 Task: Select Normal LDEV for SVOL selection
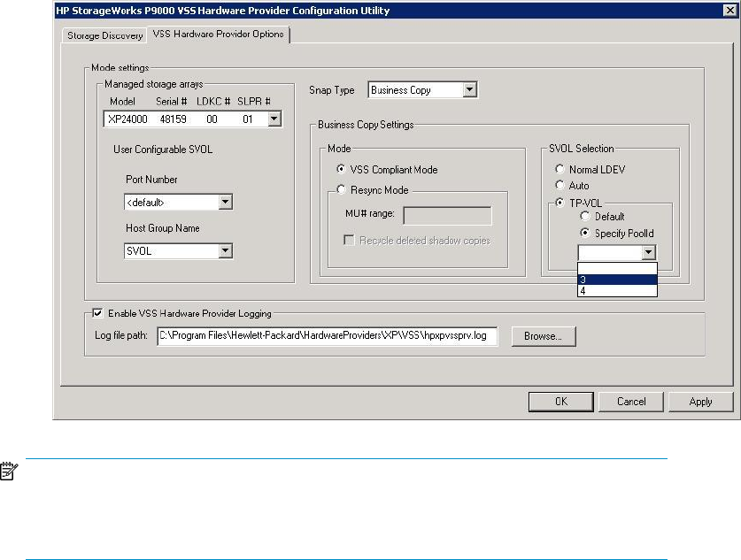click(560, 169)
